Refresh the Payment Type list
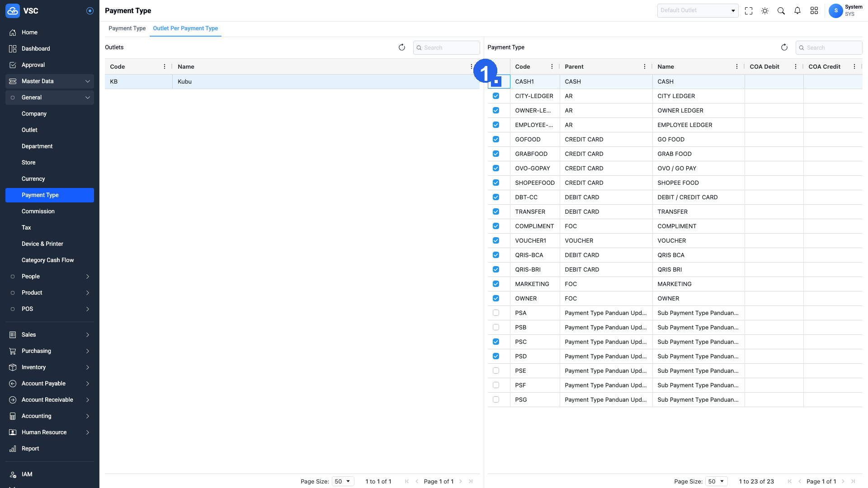 click(784, 47)
